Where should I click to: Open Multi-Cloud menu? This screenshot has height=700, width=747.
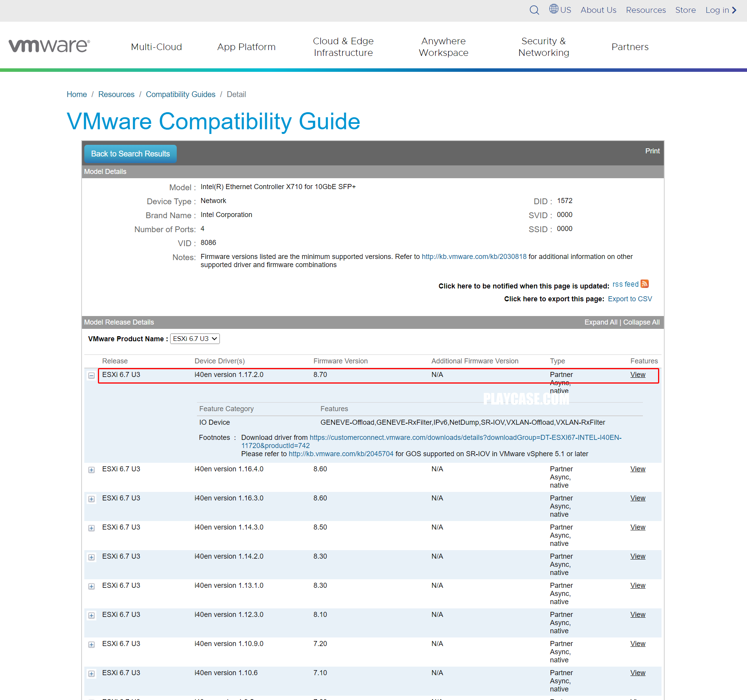click(x=156, y=47)
